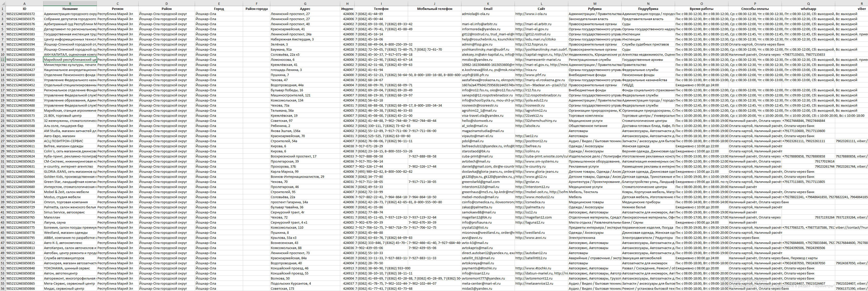
Task: Select address cell 'Подольских Курсантов, 4'
Action: [x=305, y=284]
